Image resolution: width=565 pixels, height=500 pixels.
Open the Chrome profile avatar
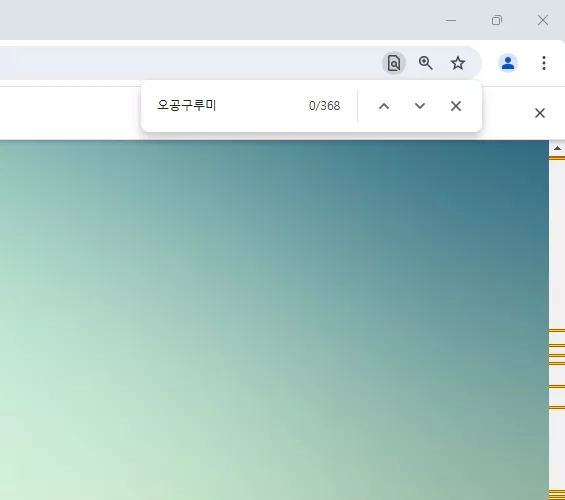pyautogui.click(x=508, y=63)
